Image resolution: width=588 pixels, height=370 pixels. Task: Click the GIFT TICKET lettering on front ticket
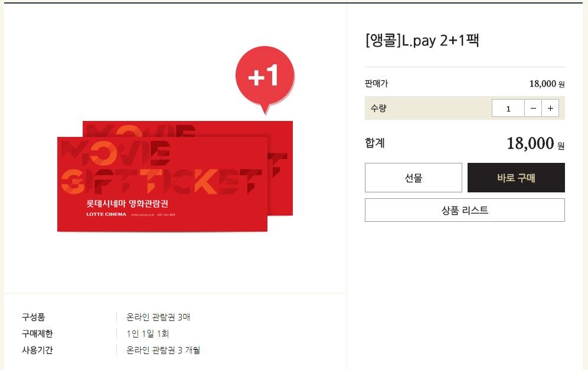coord(161,181)
